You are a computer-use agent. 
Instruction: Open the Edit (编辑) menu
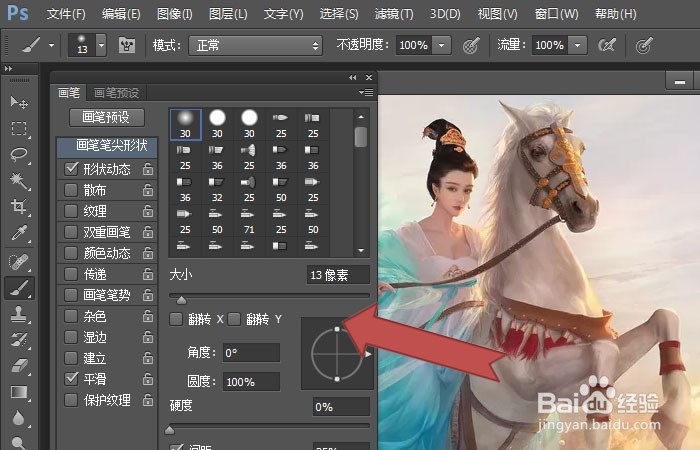tap(121, 14)
